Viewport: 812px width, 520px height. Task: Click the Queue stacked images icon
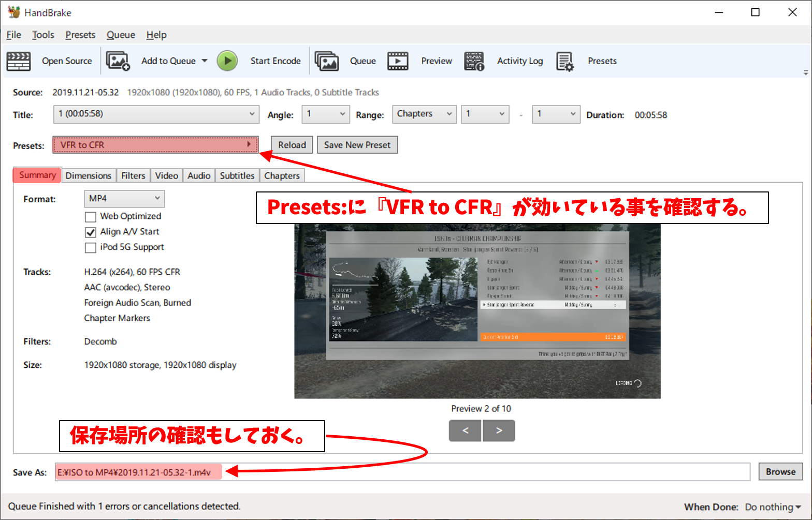pyautogui.click(x=327, y=61)
